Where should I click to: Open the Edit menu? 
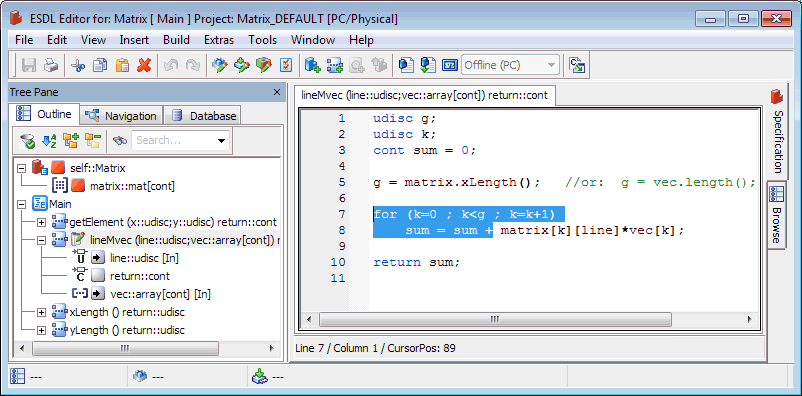coord(57,40)
